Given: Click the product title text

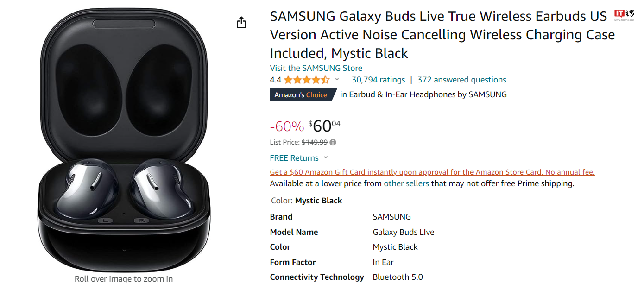Looking at the screenshot, I should [x=442, y=35].
